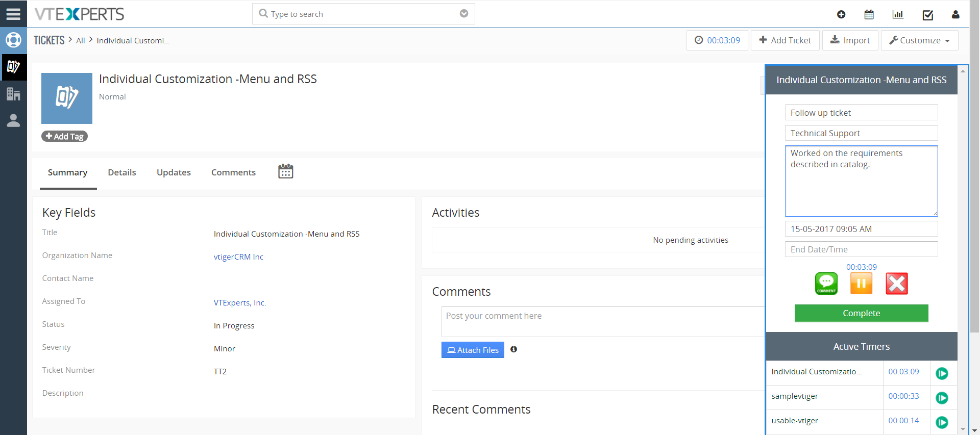Resume the samplevtiger timer

(942, 398)
